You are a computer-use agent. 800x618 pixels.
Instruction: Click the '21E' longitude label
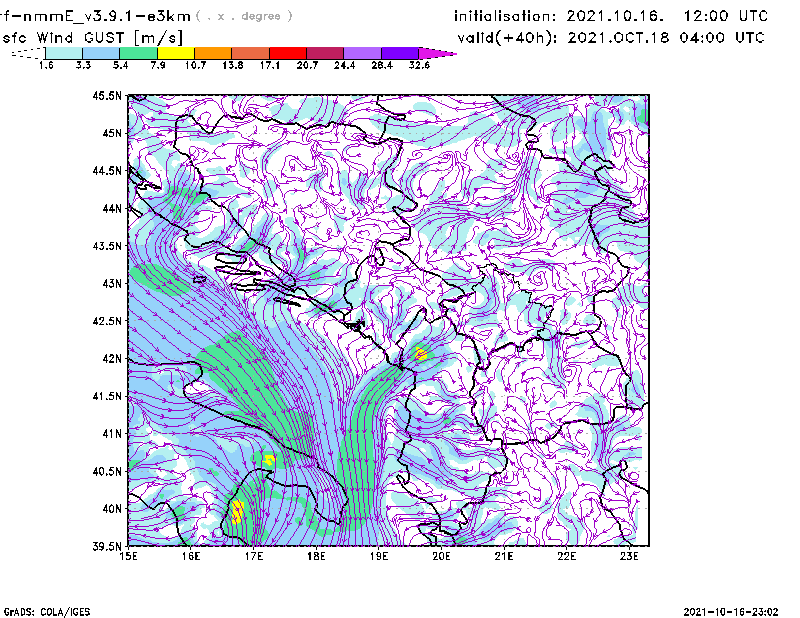click(x=504, y=556)
